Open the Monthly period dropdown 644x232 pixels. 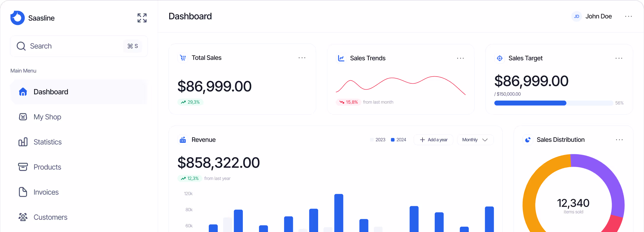[x=475, y=140]
